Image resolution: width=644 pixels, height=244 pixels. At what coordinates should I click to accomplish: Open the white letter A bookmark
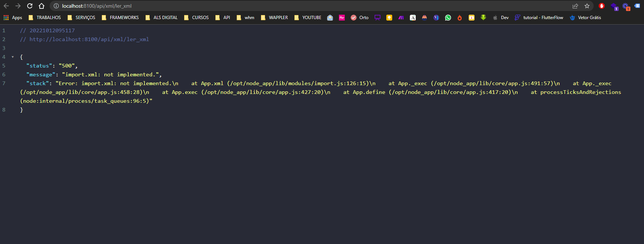413,18
